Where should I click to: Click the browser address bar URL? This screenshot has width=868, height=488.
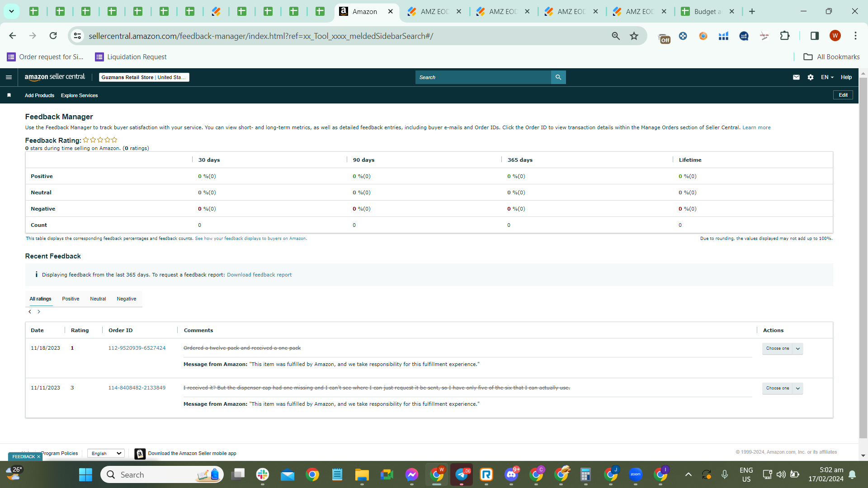(x=261, y=36)
